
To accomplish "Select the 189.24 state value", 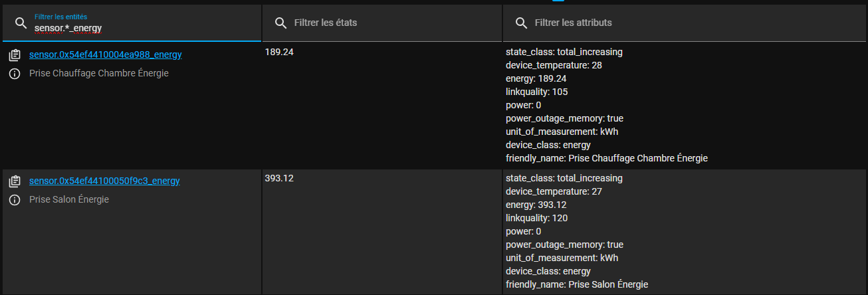I will point(279,52).
